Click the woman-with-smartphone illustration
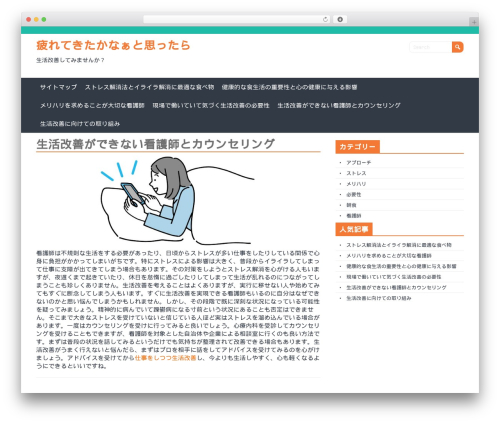This screenshot has width=500, height=423. tap(177, 201)
